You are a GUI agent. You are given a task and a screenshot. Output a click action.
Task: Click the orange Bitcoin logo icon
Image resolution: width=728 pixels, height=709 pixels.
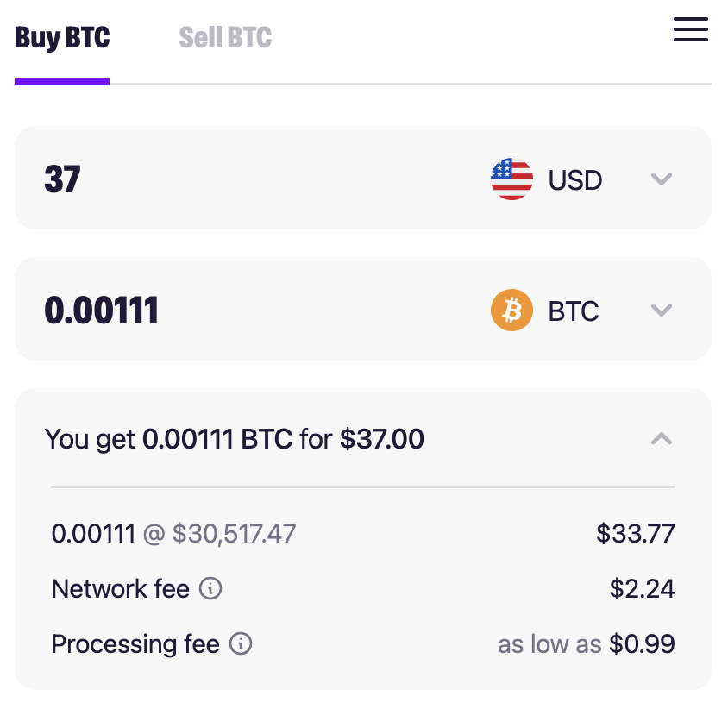click(x=511, y=311)
